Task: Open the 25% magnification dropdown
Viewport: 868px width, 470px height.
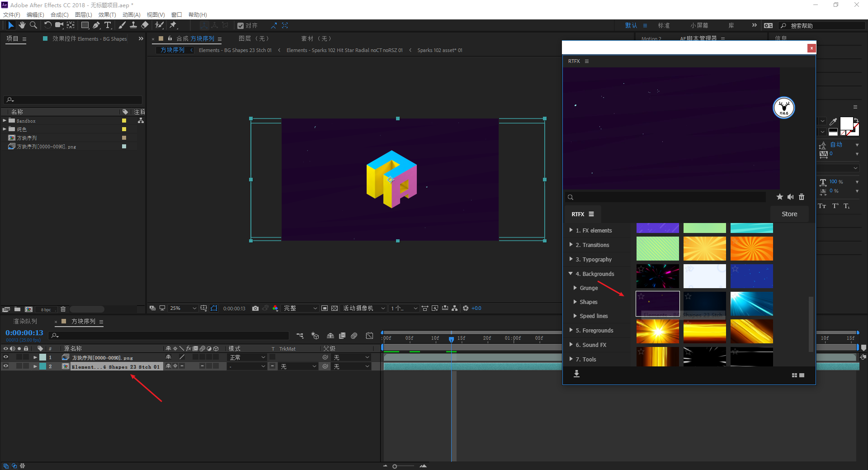Action: coord(183,308)
